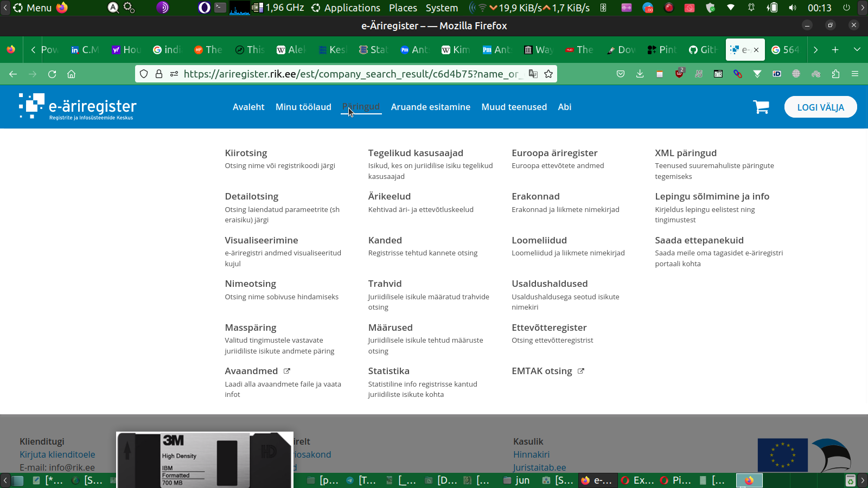
Task: Open Saada ettepanekuid feedback link
Action: pyautogui.click(x=699, y=240)
